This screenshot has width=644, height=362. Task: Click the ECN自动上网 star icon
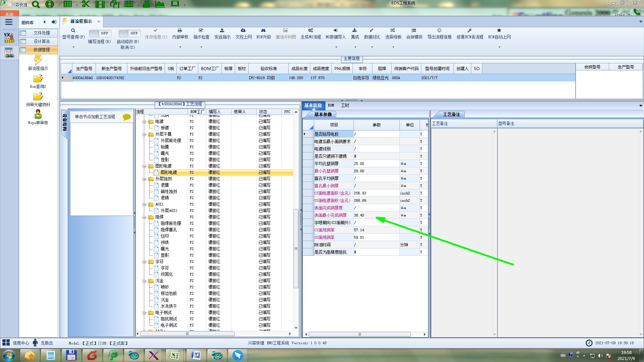point(499,31)
